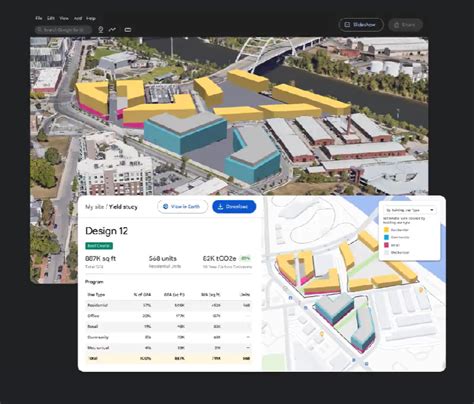This screenshot has height=404, width=474.
Task: Open the Help menu
Action: (91, 18)
